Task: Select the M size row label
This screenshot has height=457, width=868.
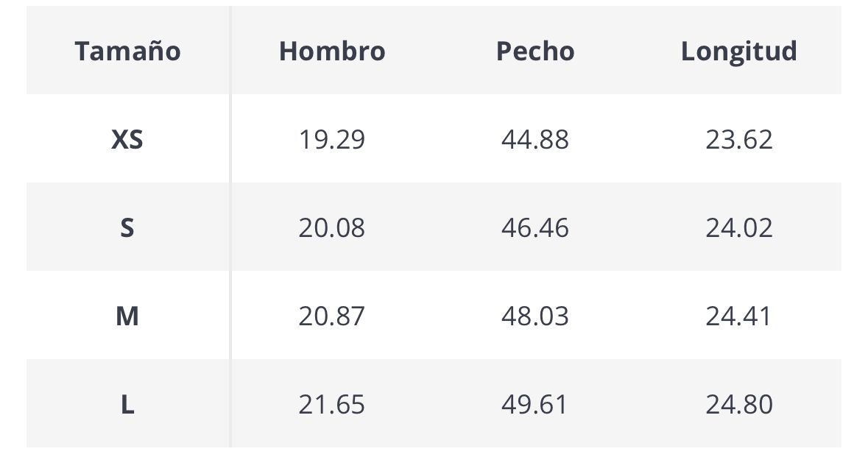Action: pos(127,316)
